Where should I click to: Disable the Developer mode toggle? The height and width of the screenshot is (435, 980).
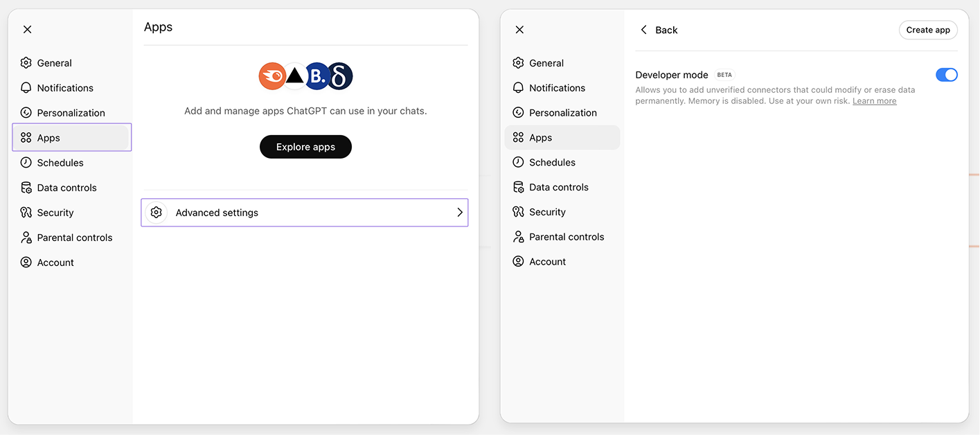(x=946, y=75)
